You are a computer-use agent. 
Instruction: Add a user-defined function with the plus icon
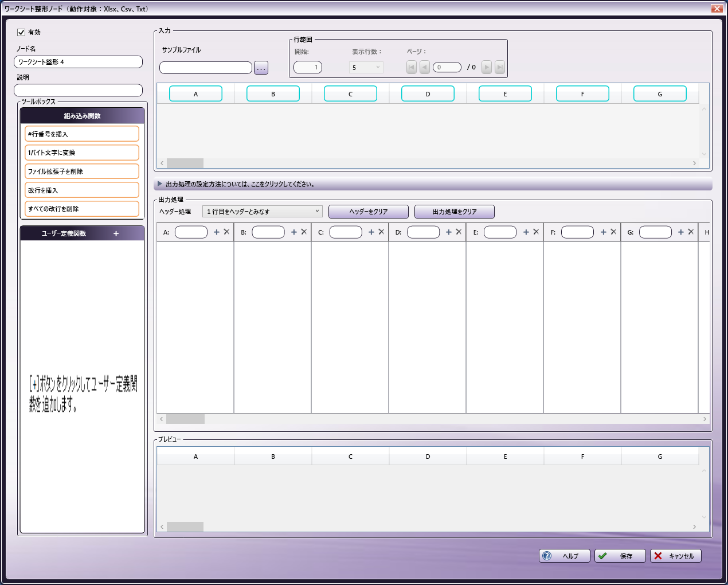point(116,233)
